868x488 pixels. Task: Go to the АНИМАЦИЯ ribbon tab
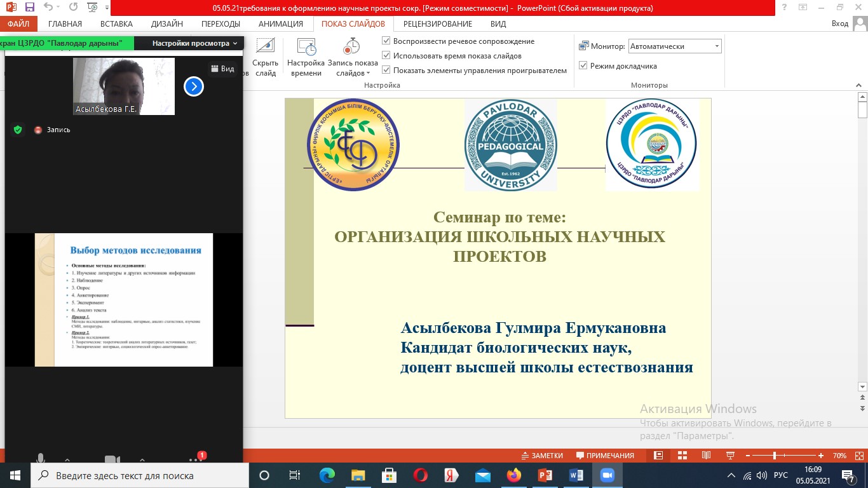(281, 24)
